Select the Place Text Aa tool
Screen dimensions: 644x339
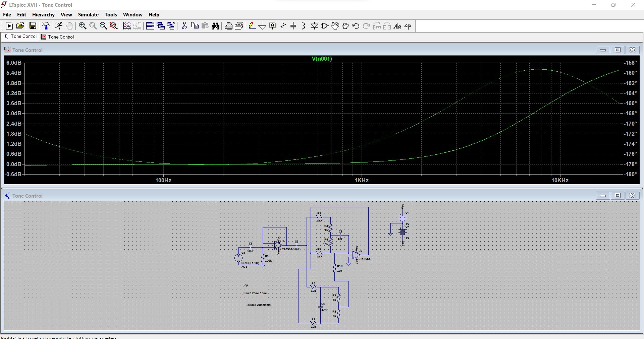[x=397, y=26]
